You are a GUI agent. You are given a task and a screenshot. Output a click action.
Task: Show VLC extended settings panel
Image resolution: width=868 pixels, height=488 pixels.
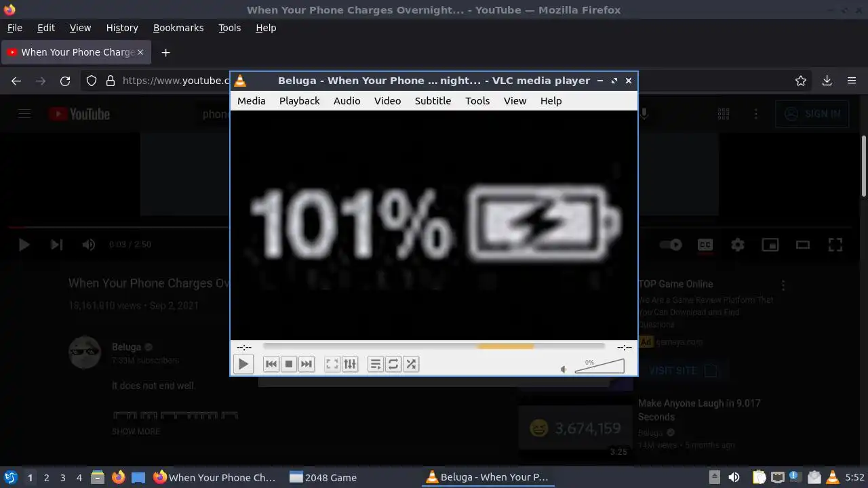pyautogui.click(x=350, y=364)
